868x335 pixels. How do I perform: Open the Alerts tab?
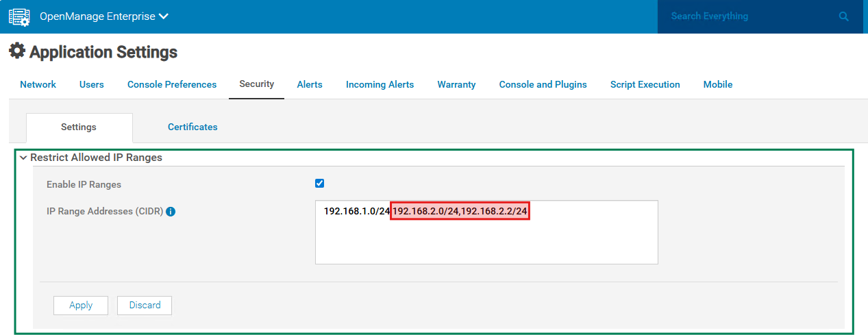coord(310,84)
